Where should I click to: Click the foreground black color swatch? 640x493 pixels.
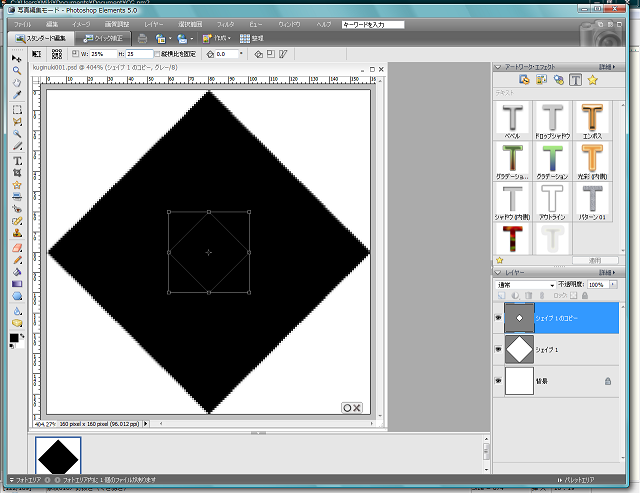point(14,338)
